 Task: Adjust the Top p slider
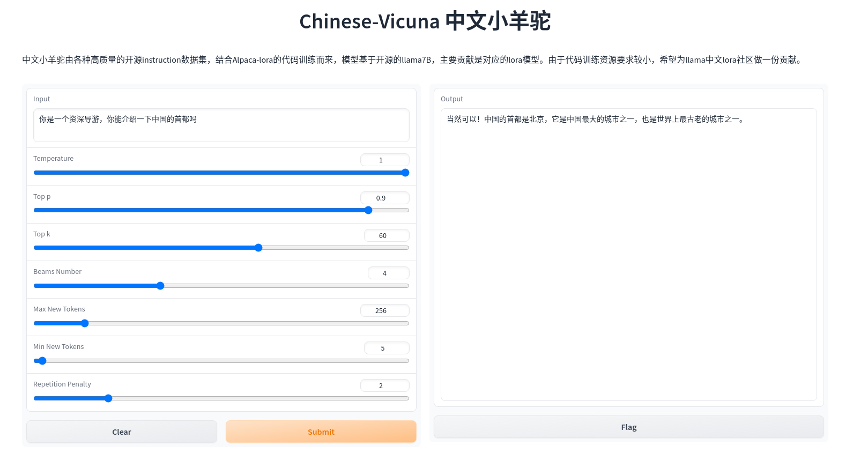tap(368, 210)
